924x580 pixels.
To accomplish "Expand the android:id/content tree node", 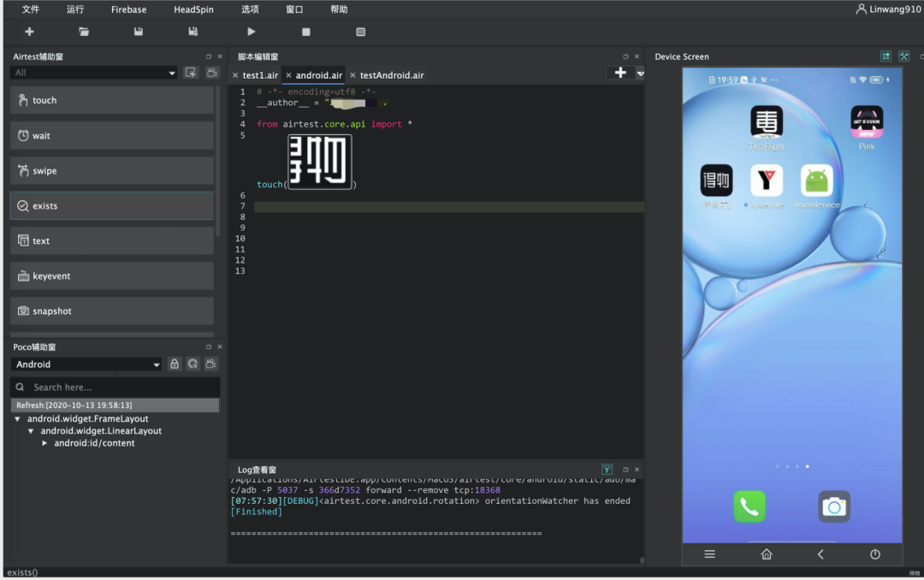I will coord(45,443).
